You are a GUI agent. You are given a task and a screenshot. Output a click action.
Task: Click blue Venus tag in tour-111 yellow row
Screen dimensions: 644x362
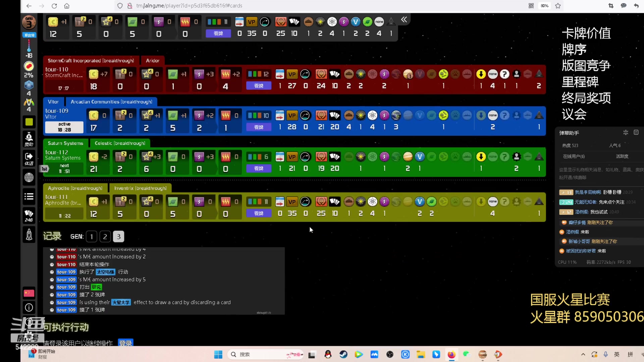pyautogui.click(x=420, y=201)
